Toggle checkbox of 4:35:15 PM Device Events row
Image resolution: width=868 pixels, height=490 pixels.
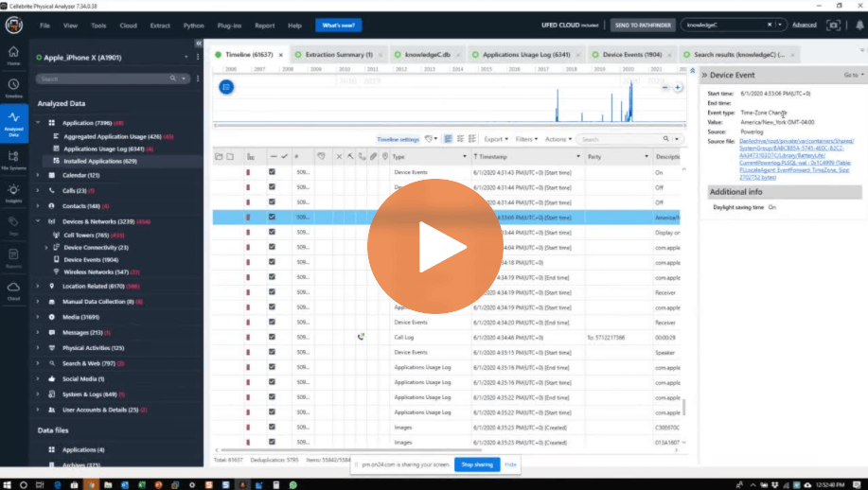[x=272, y=352]
